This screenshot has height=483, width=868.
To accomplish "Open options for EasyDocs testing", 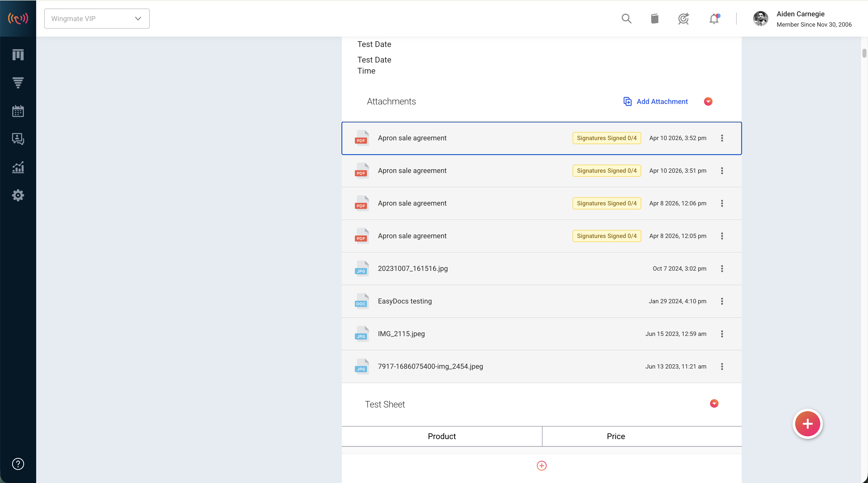I will point(722,301).
